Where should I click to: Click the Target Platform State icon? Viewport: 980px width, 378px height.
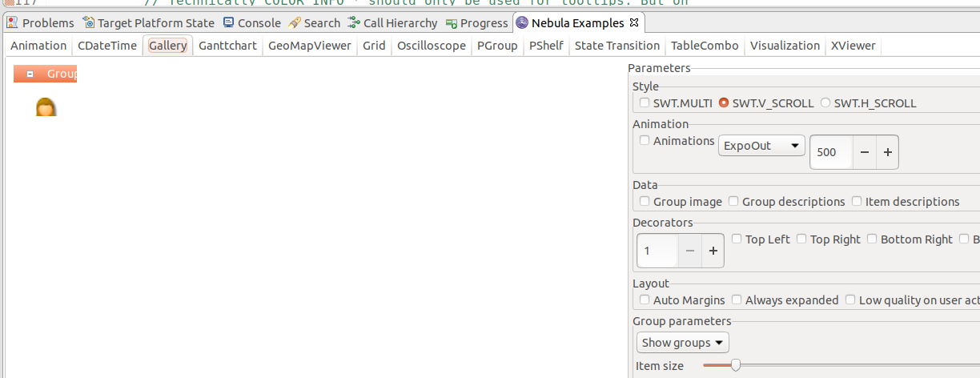(x=88, y=22)
